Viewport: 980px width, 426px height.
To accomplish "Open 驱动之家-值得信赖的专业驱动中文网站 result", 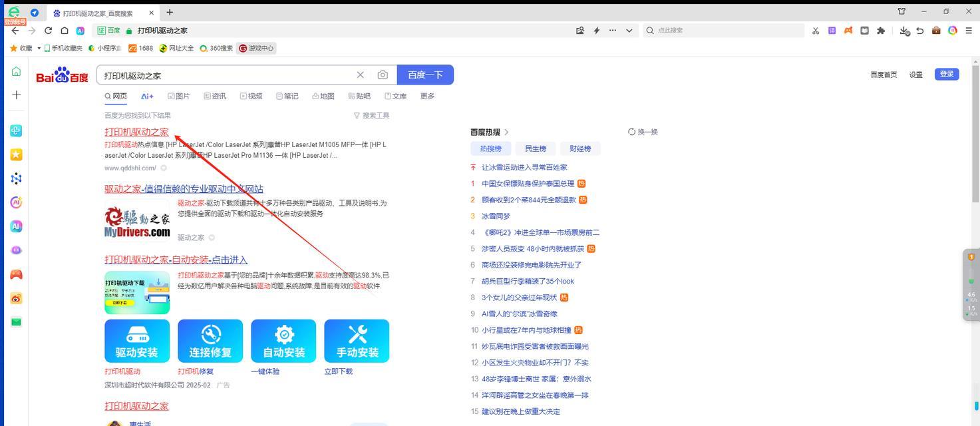I will click(184, 189).
